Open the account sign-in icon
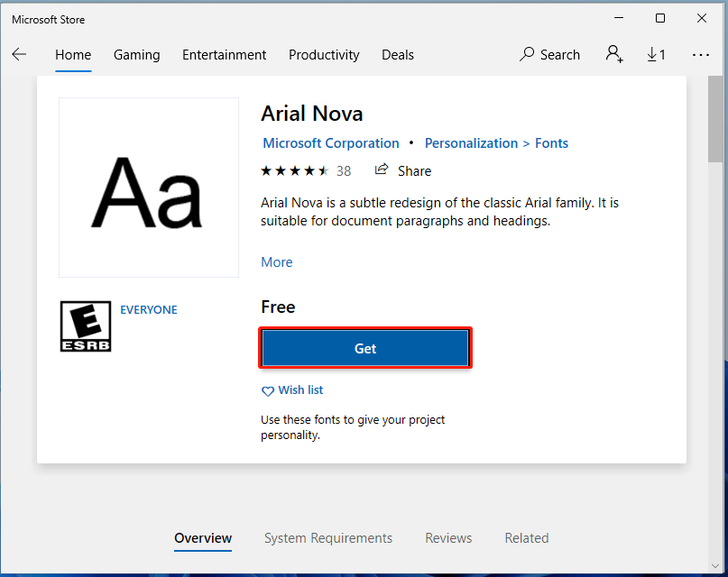The image size is (728, 577). pos(613,54)
